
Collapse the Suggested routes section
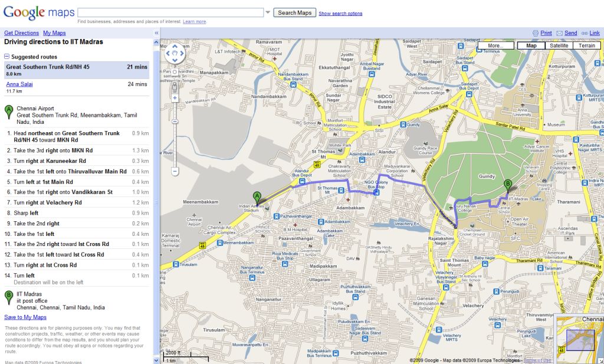[x=6, y=57]
